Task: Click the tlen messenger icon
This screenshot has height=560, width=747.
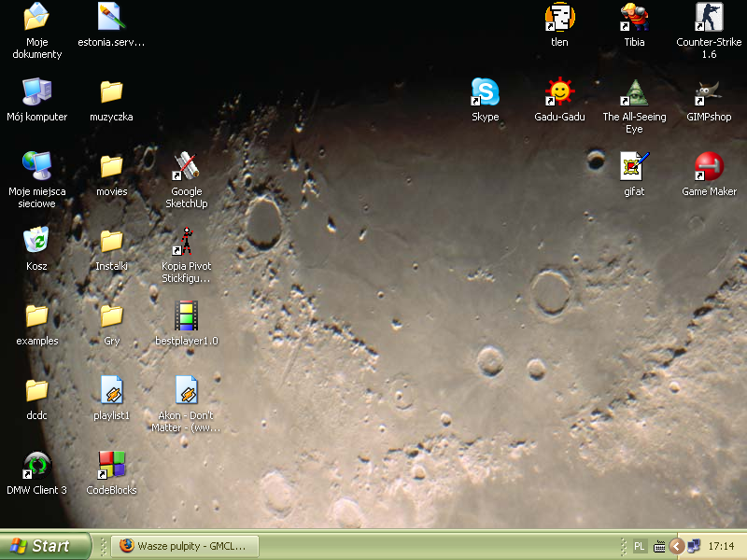Action: coord(559,18)
